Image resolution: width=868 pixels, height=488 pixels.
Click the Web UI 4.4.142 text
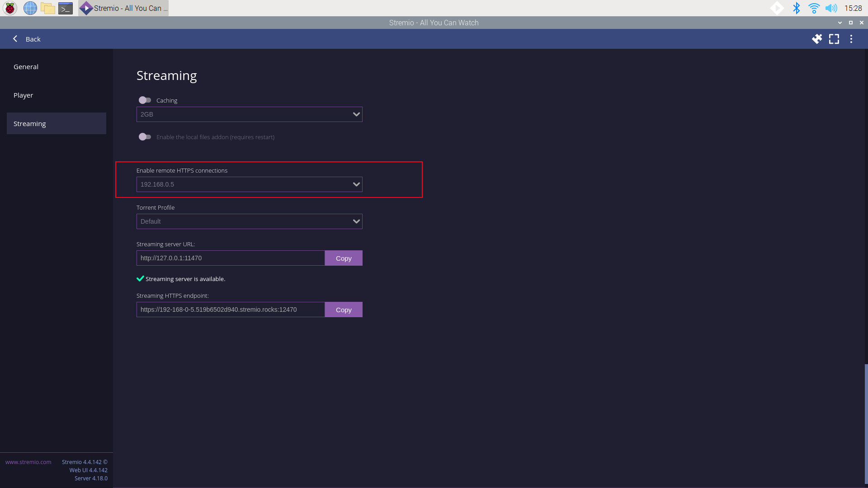[x=88, y=470]
